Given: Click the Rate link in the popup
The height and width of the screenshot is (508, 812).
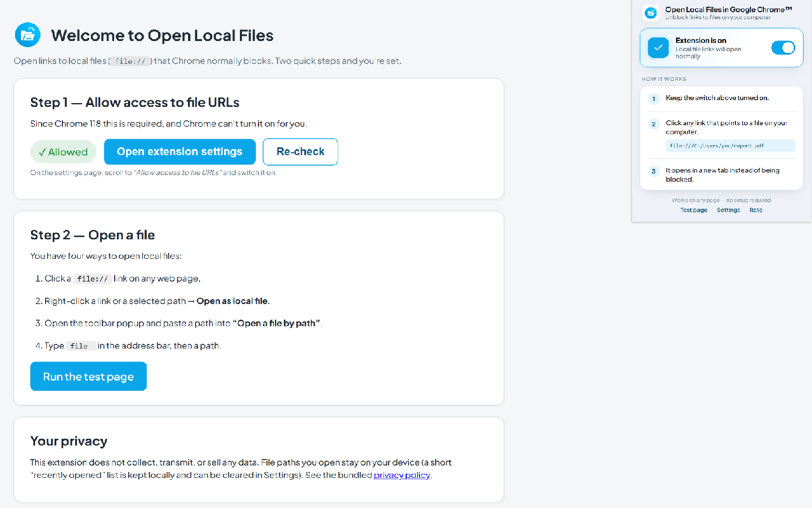Looking at the screenshot, I should pyautogui.click(x=756, y=210).
